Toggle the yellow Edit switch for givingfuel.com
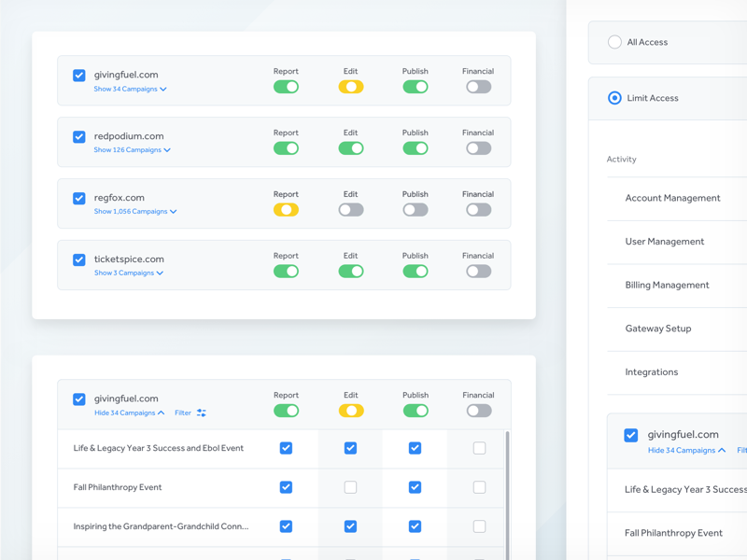Viewport: 747px width, 560px height. (x=350, y=86)
